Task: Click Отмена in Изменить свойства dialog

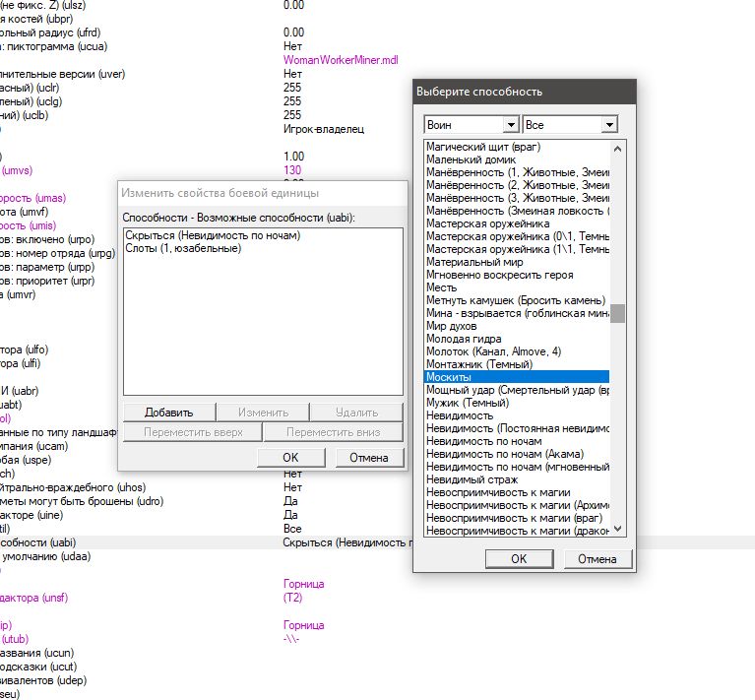Action: (369, 458)
